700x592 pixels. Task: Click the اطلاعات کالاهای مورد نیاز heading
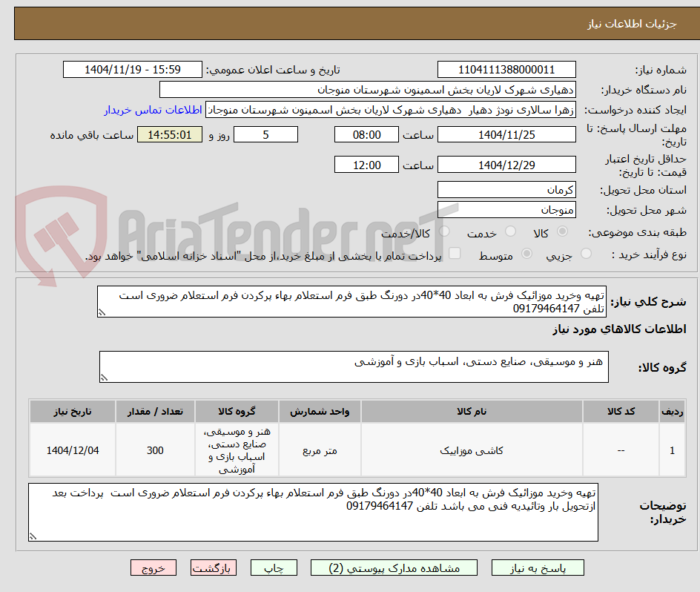point(620,329)
